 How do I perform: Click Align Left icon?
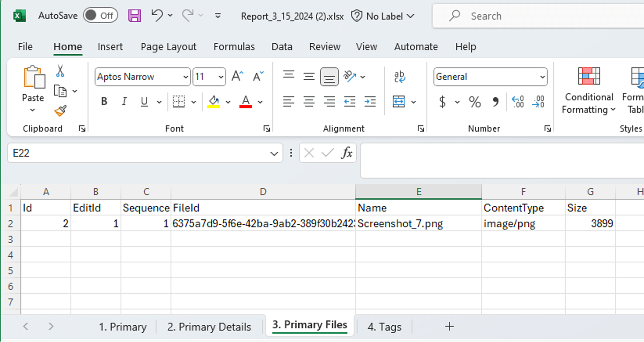288,102
